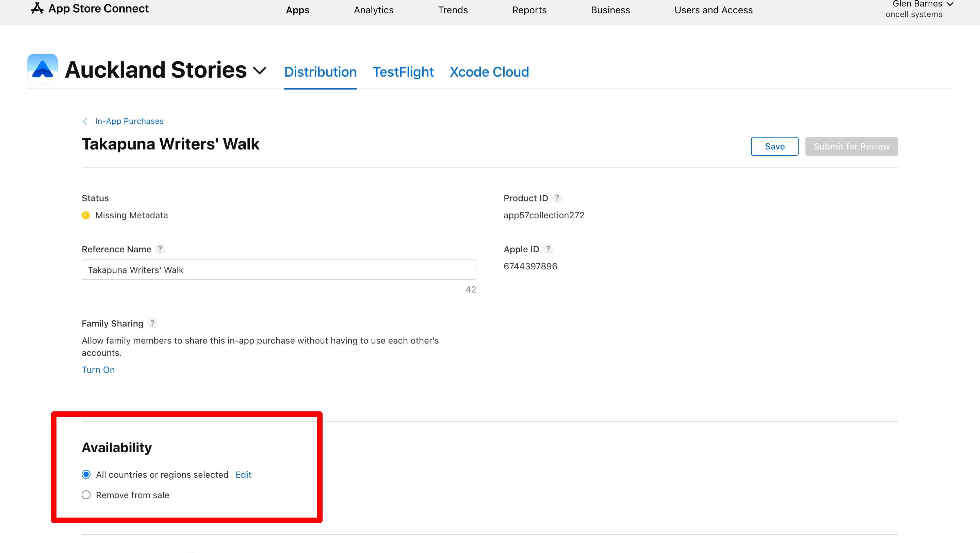Turn On Family Sharing
Image resolution: width=980 pixels, height=553 pixels.
[98, 369]
